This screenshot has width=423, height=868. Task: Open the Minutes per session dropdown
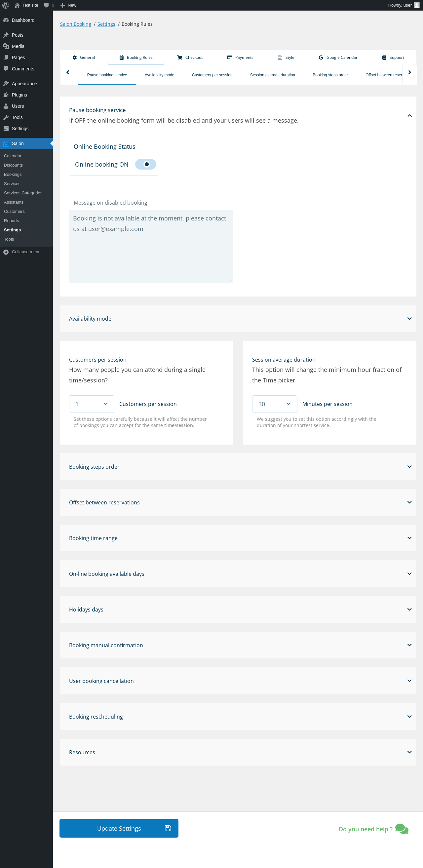click(x=275, y=404)
